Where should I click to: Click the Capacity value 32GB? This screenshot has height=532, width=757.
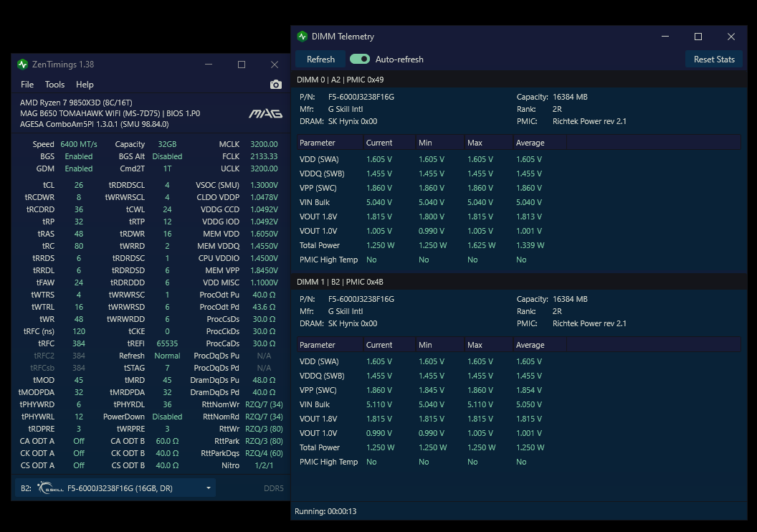[x=167, y=144]
